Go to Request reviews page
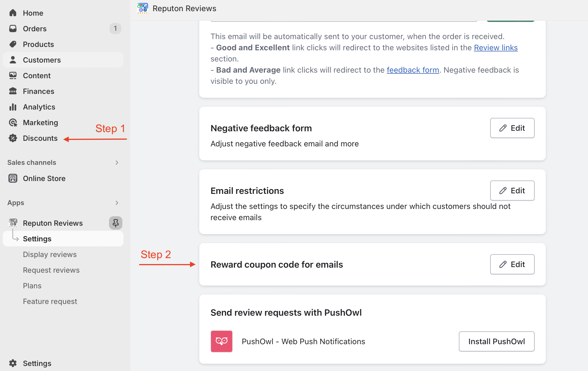 click(x=51, y=270)
